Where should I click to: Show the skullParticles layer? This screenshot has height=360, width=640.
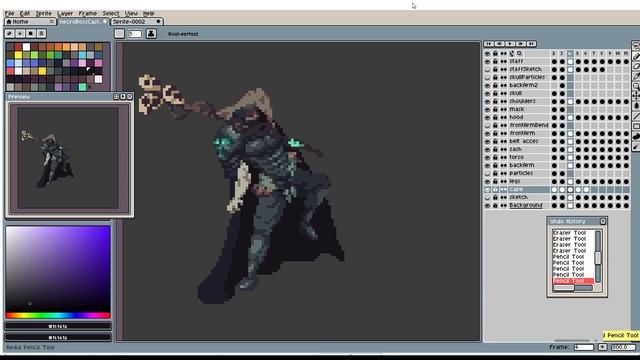[x=487, y=77]
